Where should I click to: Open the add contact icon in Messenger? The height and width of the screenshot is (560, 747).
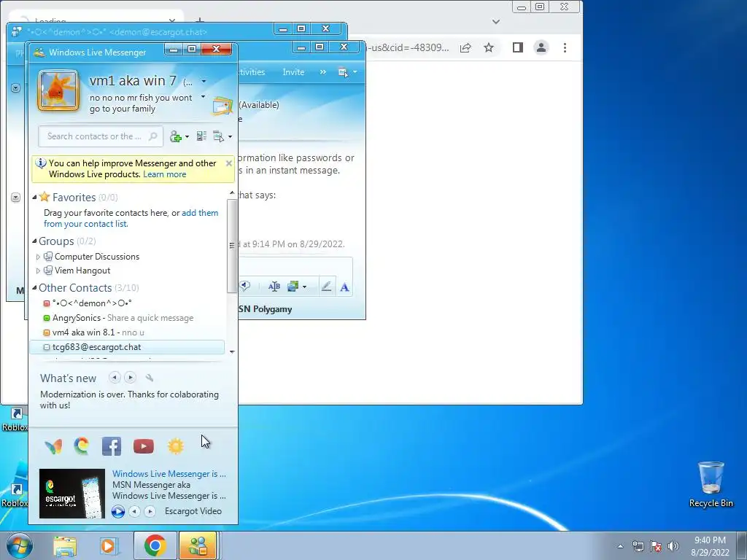click(176, 136)
